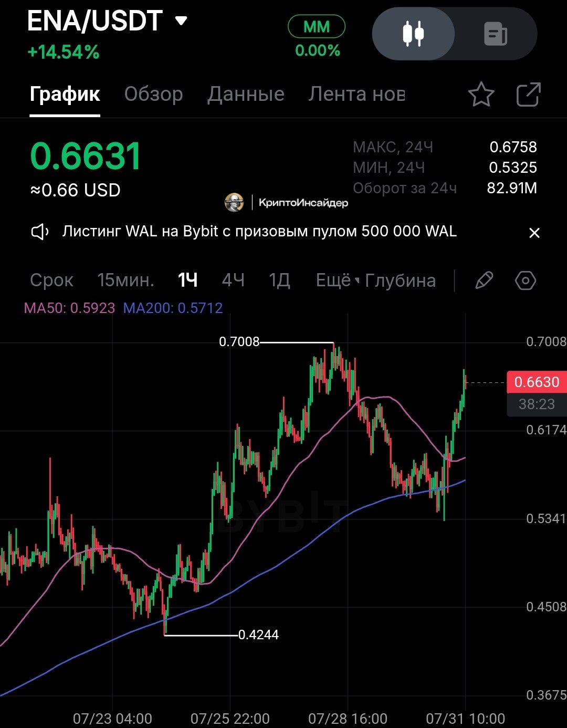The width and height of the screenshot is (567, 728).
Task: Choose the Срок time view
Action: pyautogui.click(x=51, y=280)
